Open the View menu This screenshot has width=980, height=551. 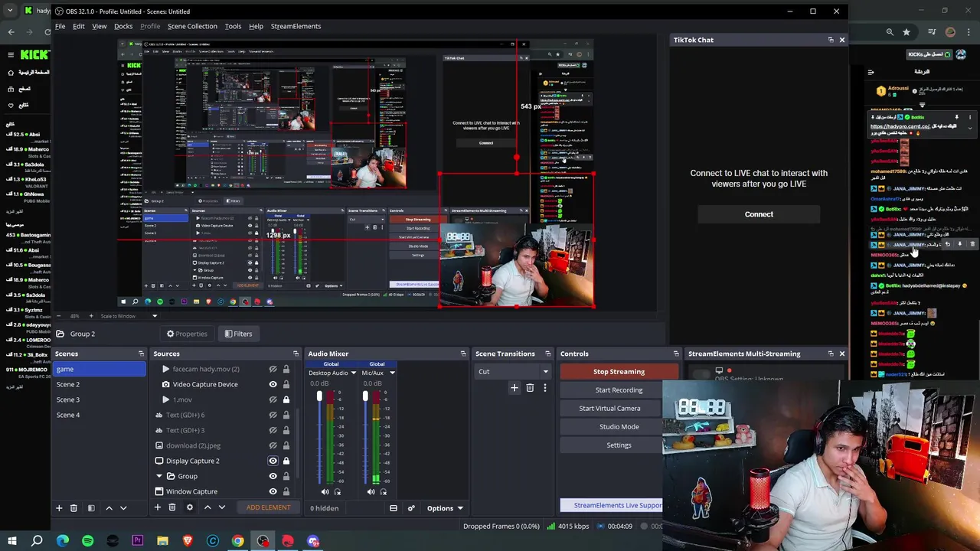pyautogui.click(x=100, y=26)
